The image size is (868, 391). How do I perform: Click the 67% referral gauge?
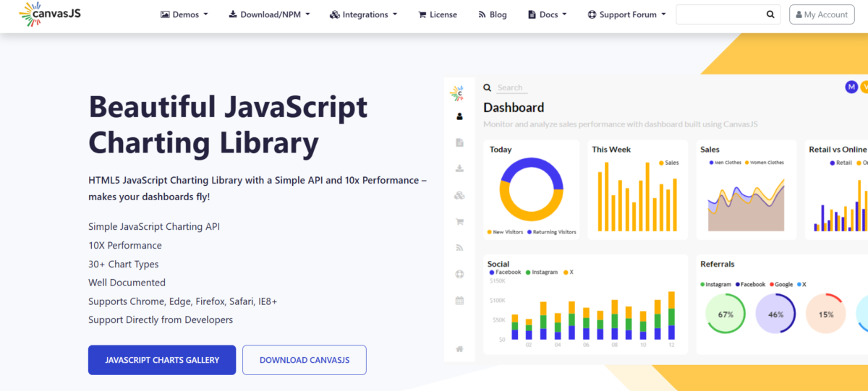(x=726, y=314)
